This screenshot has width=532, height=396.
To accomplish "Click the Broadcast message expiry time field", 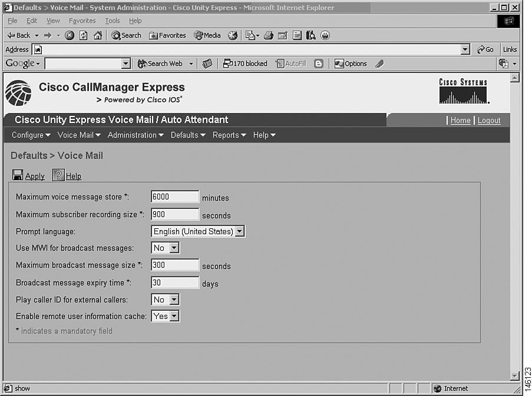I will tap(175, 282).
